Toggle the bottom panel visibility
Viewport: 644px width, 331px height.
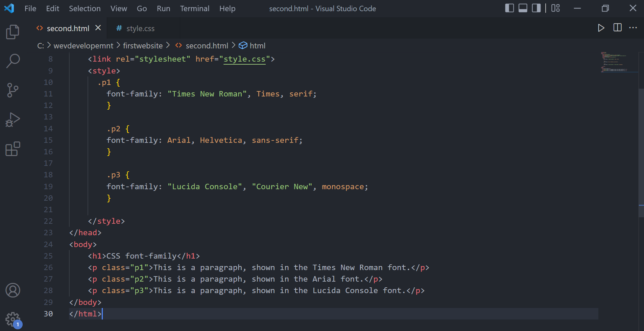click(x=523, y=8)
